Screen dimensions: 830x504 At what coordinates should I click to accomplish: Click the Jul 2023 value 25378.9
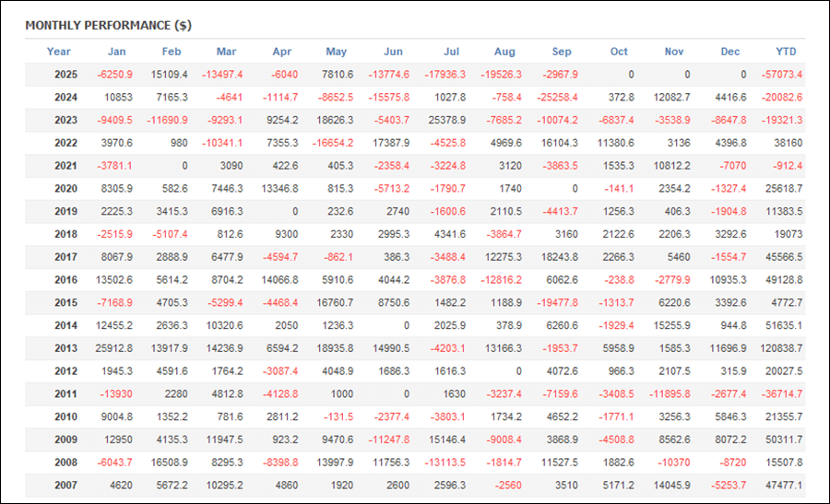[x=446, y=120]
